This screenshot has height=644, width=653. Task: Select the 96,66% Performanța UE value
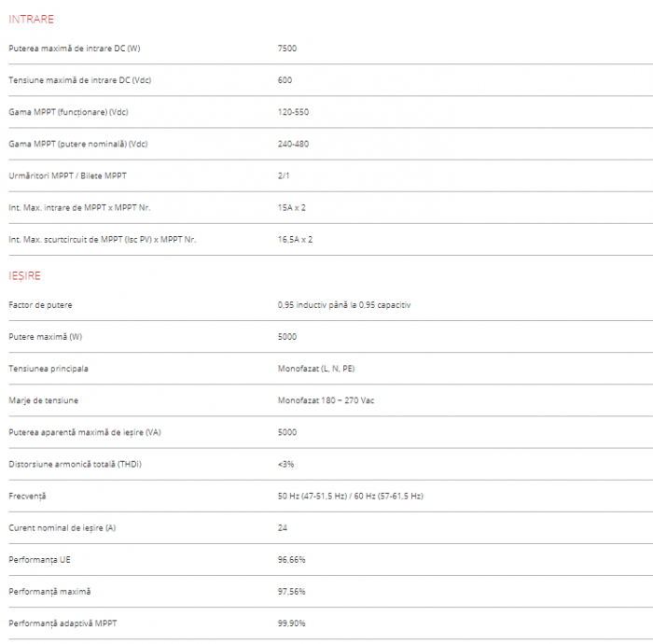click(291, 559)
